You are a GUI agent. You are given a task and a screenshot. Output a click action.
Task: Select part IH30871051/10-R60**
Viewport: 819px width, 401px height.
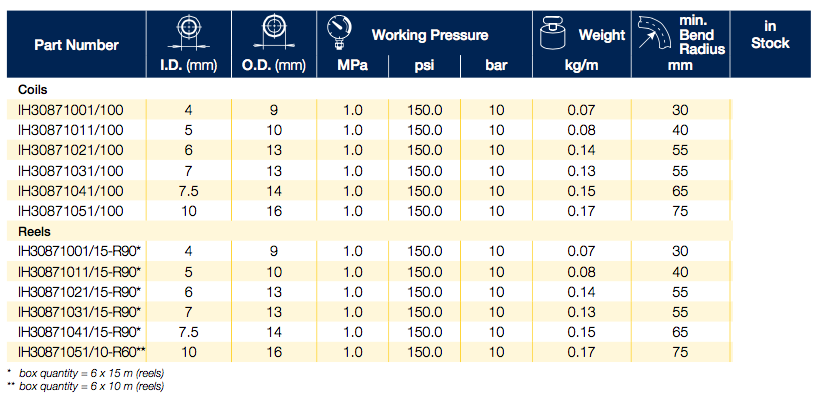coord(83,352)
